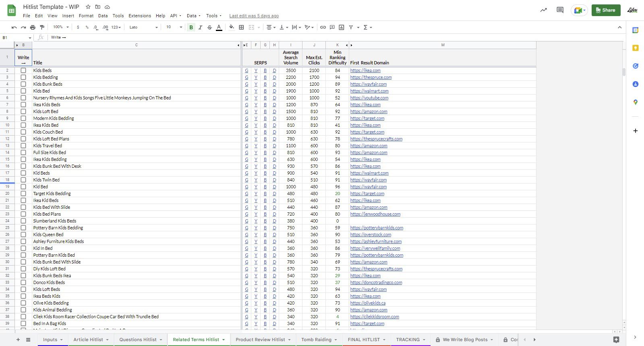
Task: Open activity dashboard trend icon
Action: tap(544, 10)
